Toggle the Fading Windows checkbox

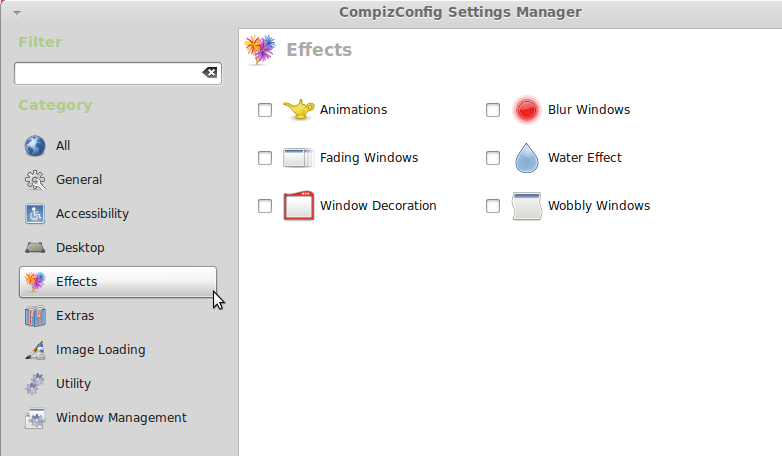click(265, 158)
